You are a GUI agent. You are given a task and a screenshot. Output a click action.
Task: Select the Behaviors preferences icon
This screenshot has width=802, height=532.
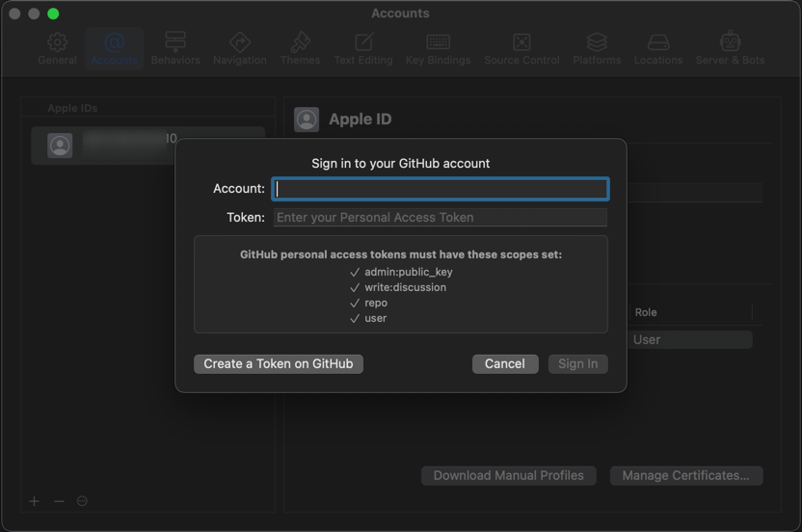(175, 48)
